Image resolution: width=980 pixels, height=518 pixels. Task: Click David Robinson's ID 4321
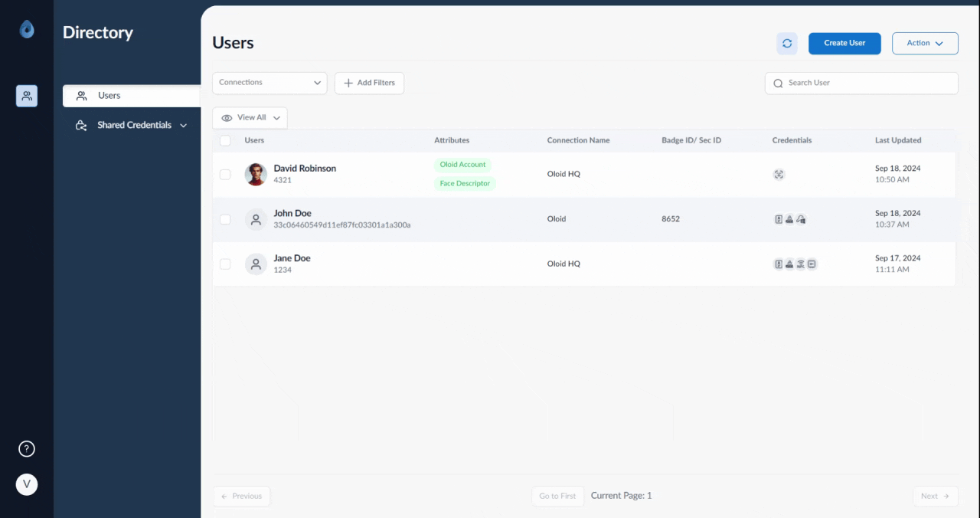(x=283, y=181)
